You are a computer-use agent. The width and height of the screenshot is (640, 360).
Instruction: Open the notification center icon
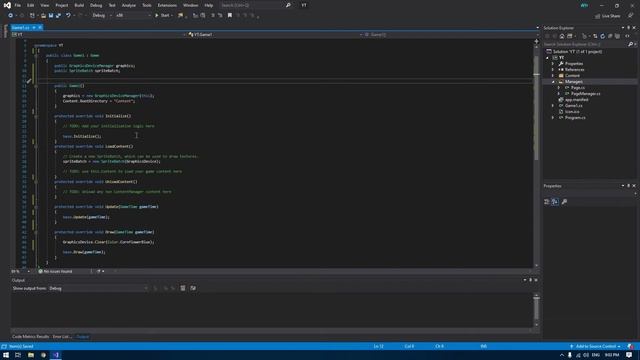click(x=629, y=355)
